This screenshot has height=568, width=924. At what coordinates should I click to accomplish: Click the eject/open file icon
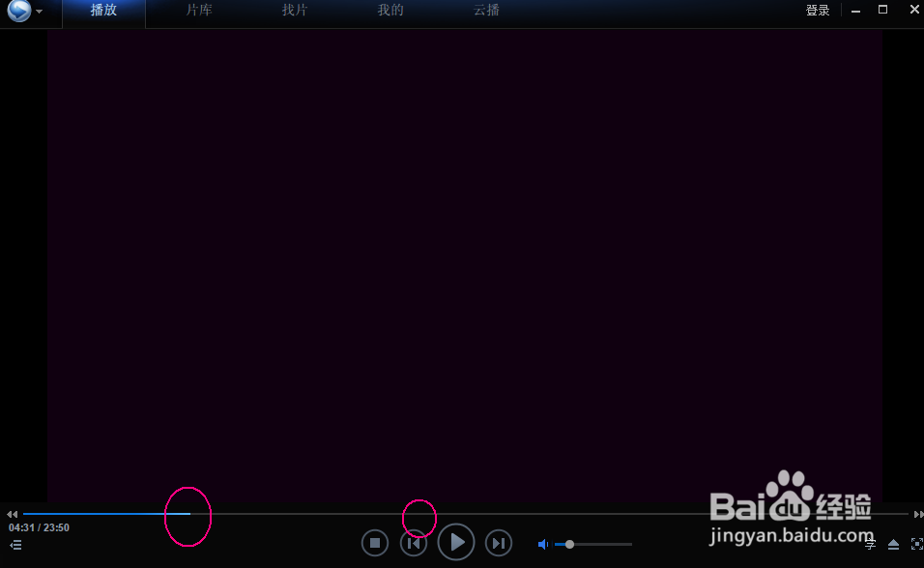pos(893,545)
